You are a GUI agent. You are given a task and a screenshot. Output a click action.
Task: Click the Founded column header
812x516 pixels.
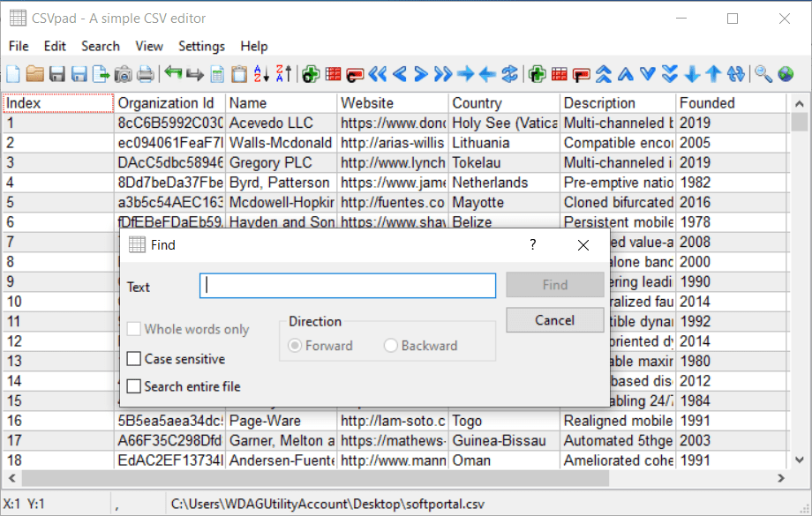730,103
